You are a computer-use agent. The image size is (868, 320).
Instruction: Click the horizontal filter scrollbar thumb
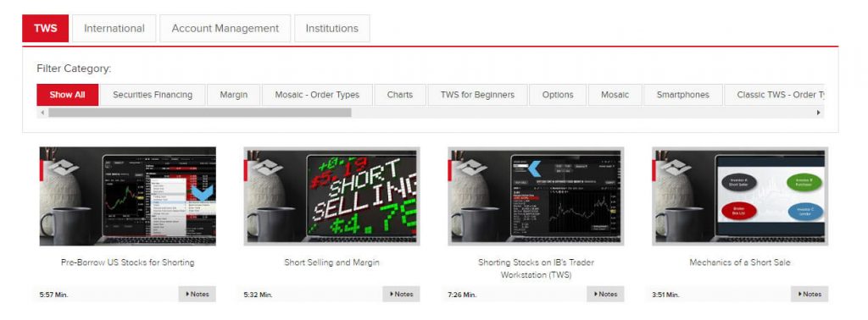(200, 113)
